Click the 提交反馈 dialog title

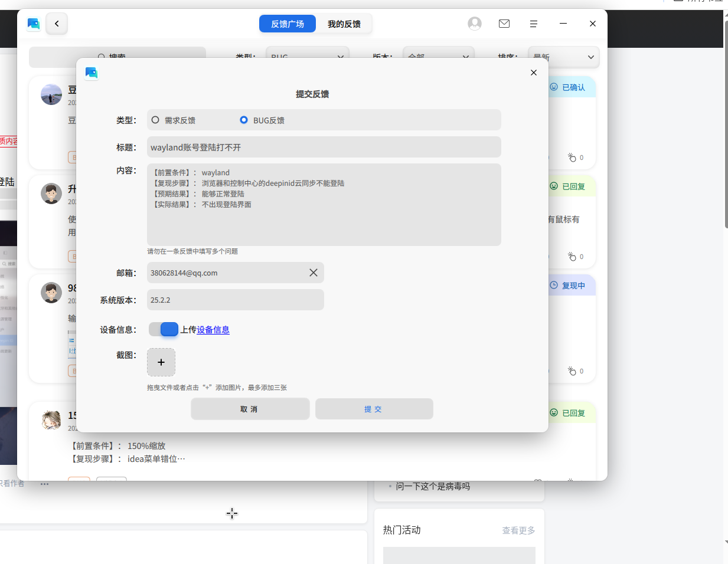click(x=312, y=94)
